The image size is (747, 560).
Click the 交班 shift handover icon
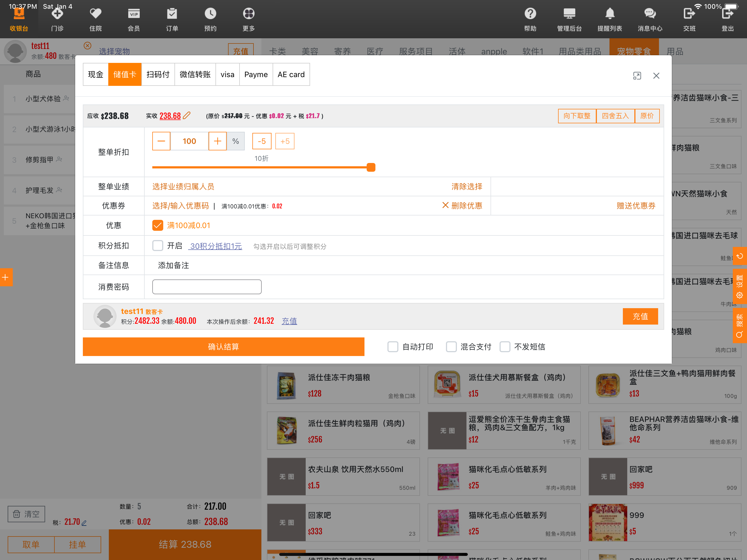coord(689,19)
